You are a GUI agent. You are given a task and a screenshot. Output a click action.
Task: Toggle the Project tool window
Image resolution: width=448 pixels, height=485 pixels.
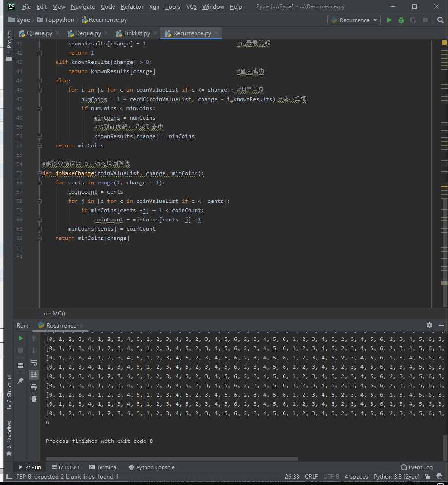tap(9, 46)
